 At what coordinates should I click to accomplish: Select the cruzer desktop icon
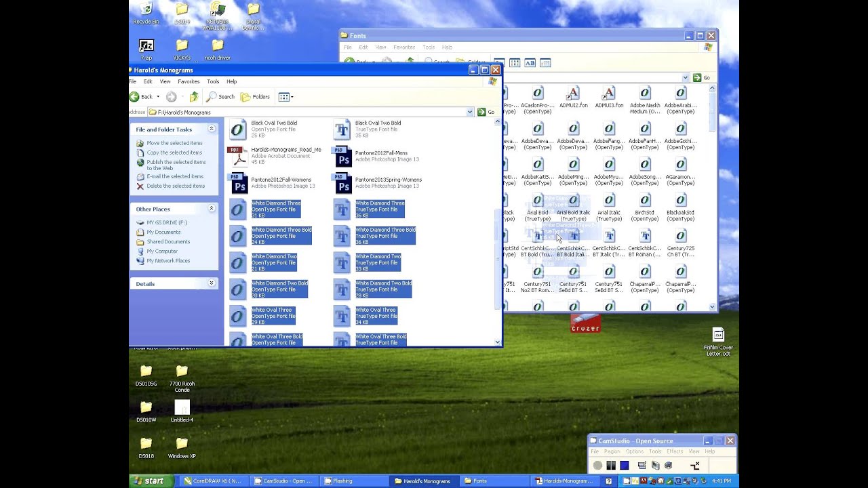(x=585, y=323)
